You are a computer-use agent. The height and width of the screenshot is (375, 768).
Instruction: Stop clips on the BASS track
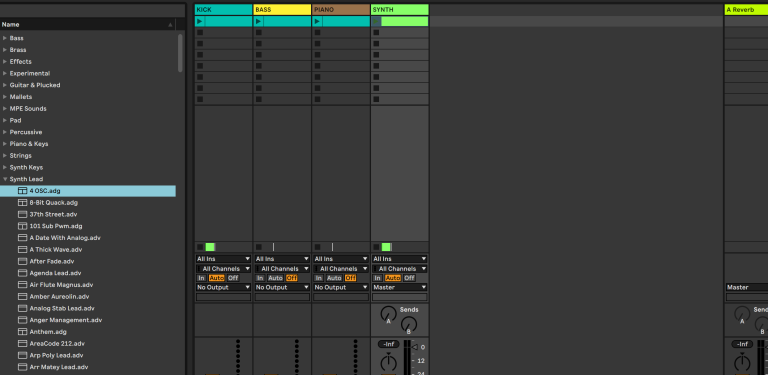click(259, 247)
